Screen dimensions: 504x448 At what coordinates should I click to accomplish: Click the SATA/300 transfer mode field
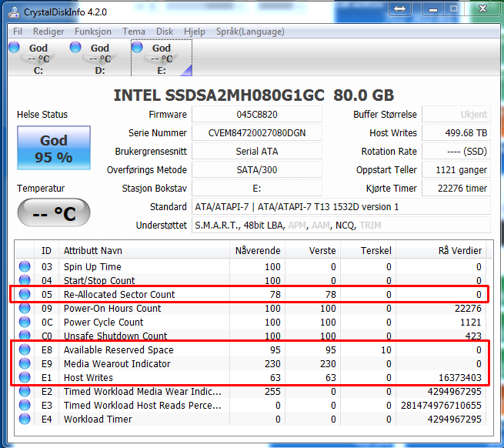point(257,169)
